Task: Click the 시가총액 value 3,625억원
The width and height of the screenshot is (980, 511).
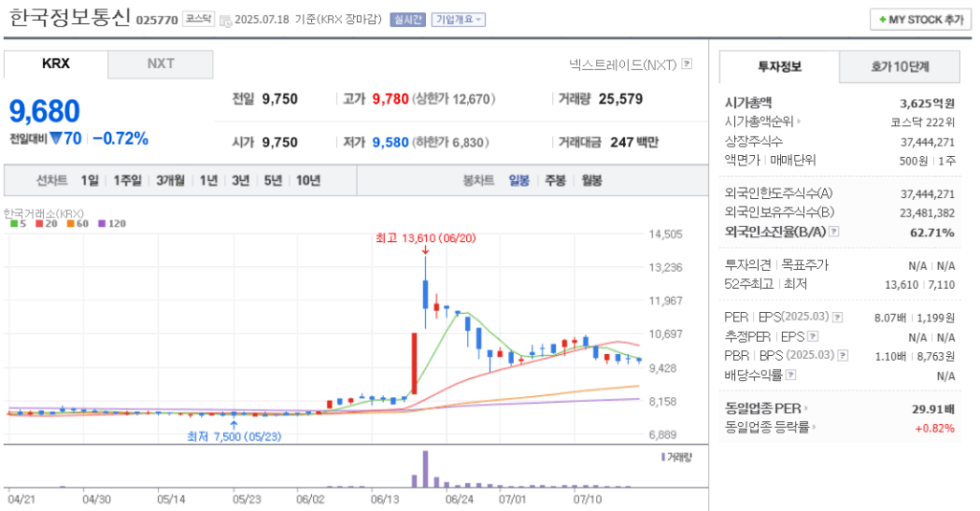Action: click(x=926, y=103)
